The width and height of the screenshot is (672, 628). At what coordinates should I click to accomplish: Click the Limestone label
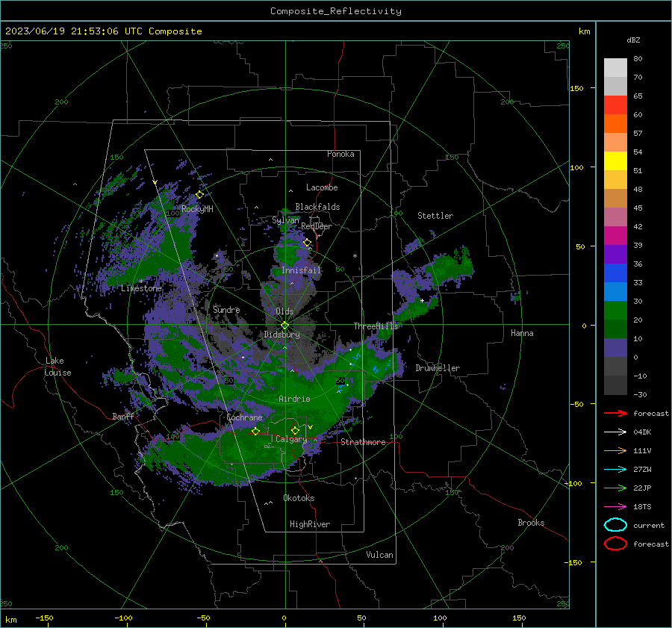[x=141, y=288]
